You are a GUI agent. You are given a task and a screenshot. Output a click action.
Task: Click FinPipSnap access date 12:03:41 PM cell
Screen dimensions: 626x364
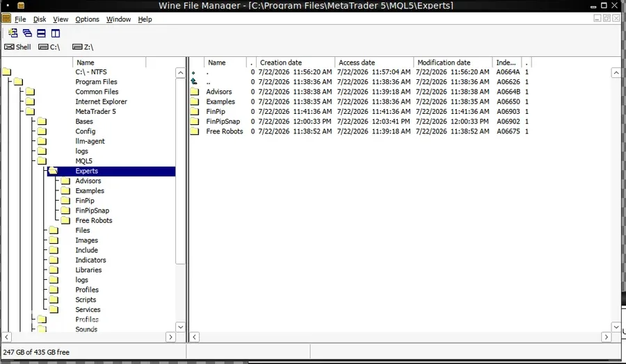[374, 121]
